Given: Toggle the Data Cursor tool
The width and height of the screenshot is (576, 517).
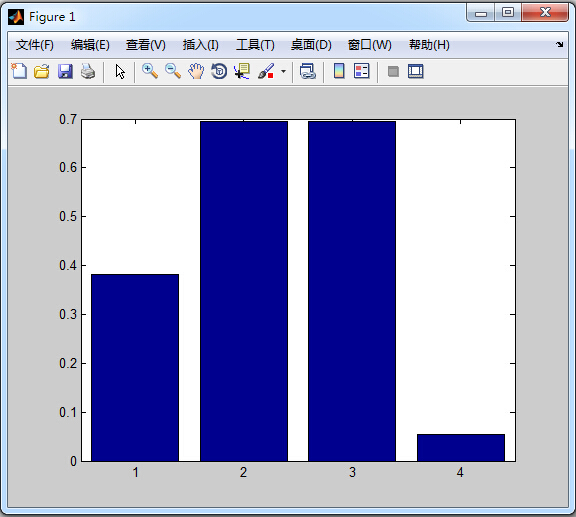Looking at the screenshot, I should tap(242, 71).
